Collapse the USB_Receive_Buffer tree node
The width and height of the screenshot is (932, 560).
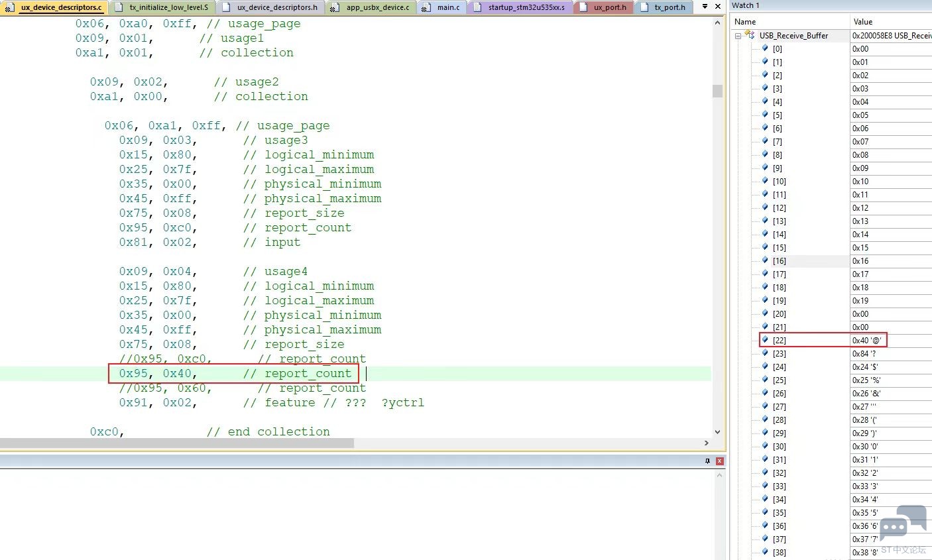(738, 36)
